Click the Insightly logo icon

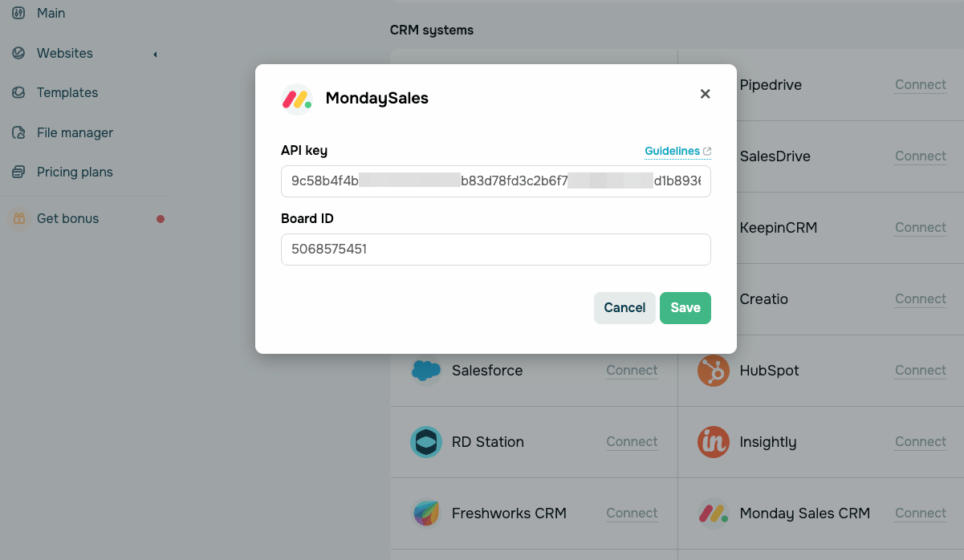pos(713,442)
